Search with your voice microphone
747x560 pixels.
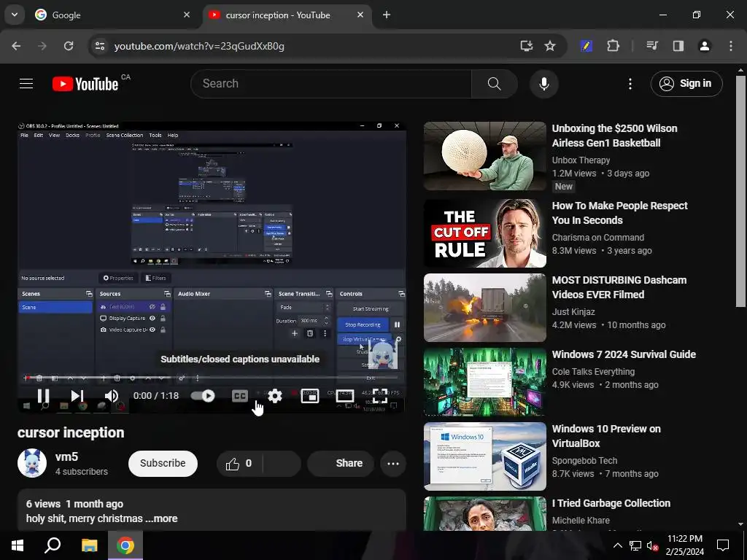(543, 84)
